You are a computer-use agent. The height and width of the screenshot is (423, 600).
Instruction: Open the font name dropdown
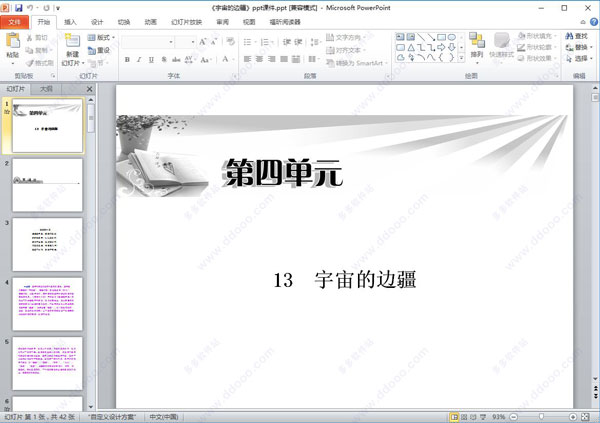[171, 42]
